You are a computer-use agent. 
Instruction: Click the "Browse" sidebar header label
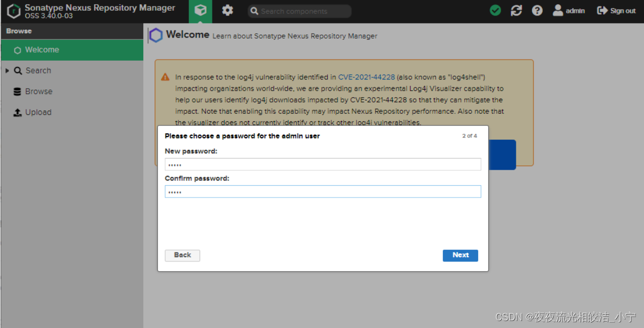(x=19, y=31)
